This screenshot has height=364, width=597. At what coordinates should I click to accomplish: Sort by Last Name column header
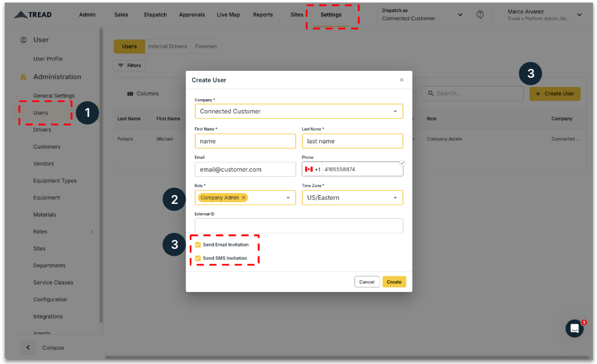(129, 119)
